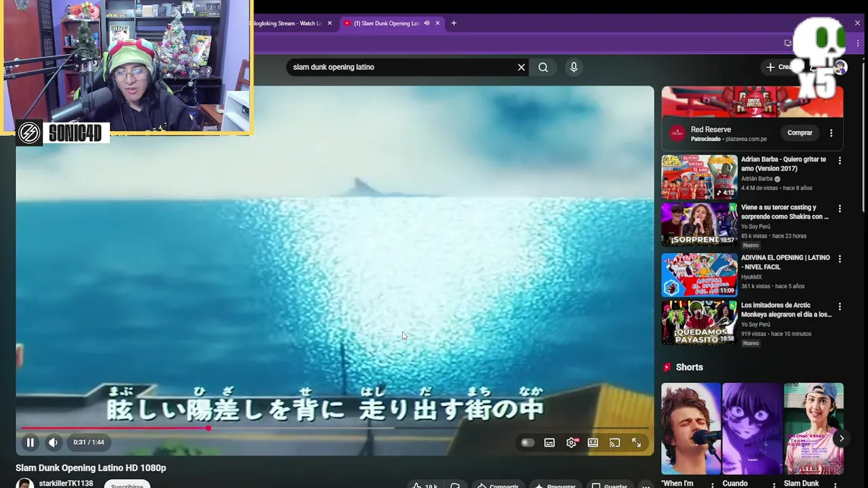The height and width of the screenshot is (488, 868).
Task: Click the starkillerTK1138 channel avatar
Action: point(25,484)
